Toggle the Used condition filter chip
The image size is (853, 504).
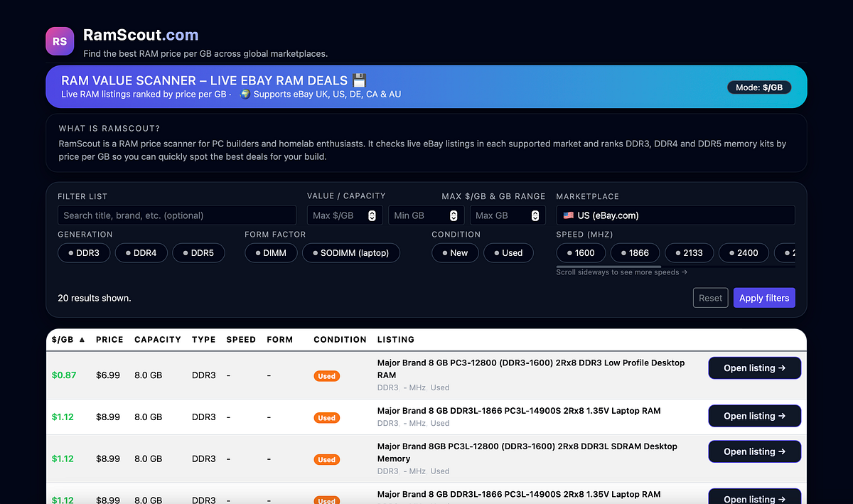point(508,252)
